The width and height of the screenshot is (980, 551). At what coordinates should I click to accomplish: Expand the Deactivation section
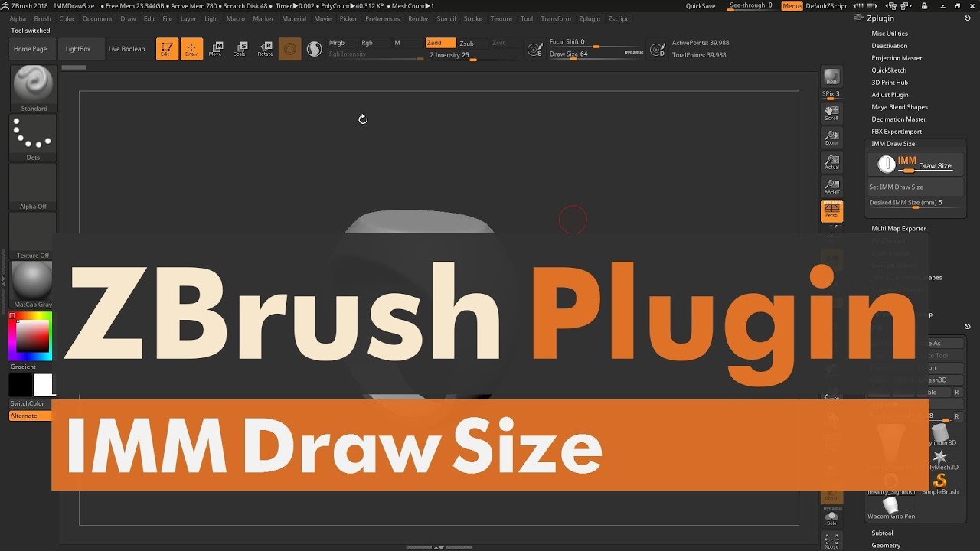pos(890,46)
